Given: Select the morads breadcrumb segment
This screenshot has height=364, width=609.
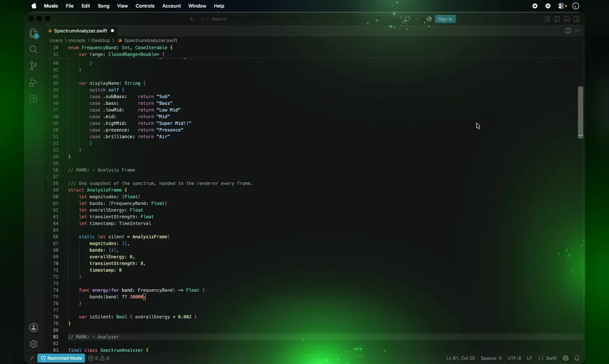Looking at the screenshot, I should pyautogui.click(x=77, y=40).
